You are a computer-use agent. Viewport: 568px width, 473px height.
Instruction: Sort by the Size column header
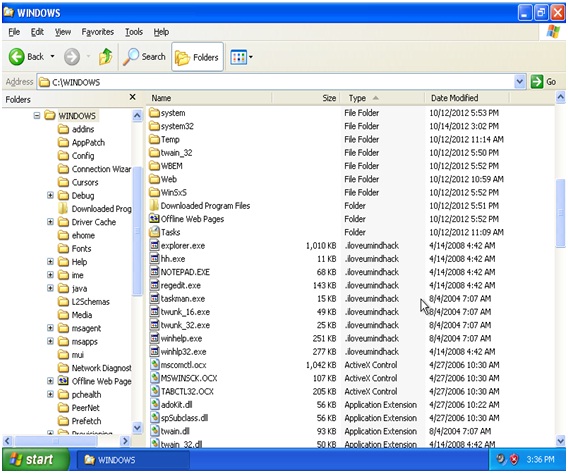pos(306,98)
